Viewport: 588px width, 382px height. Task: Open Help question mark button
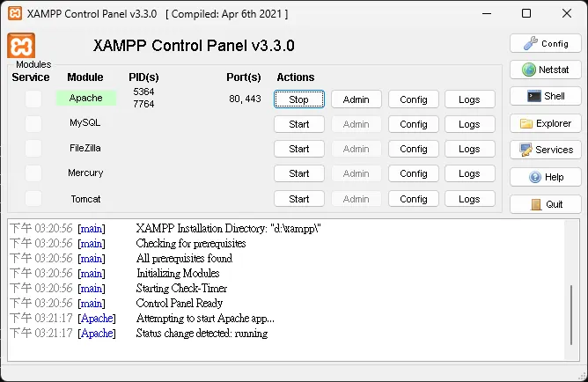click(x=546, y=177)
